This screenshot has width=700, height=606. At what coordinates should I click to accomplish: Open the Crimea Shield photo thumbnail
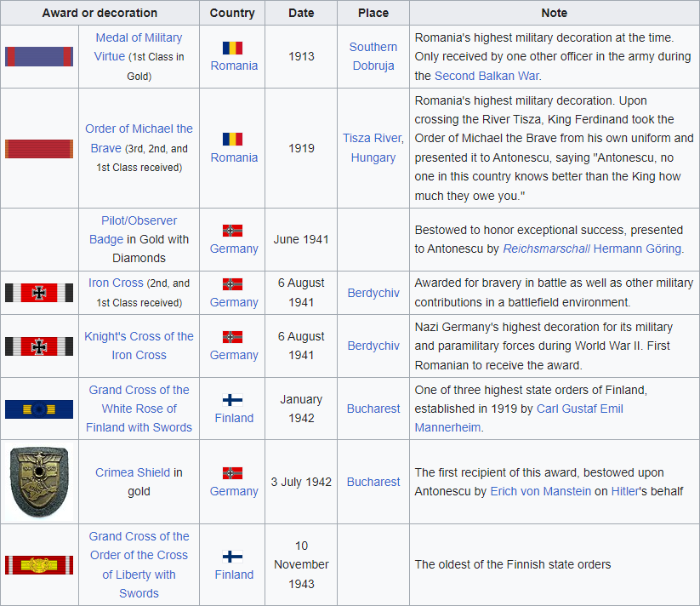click(39, 482)
